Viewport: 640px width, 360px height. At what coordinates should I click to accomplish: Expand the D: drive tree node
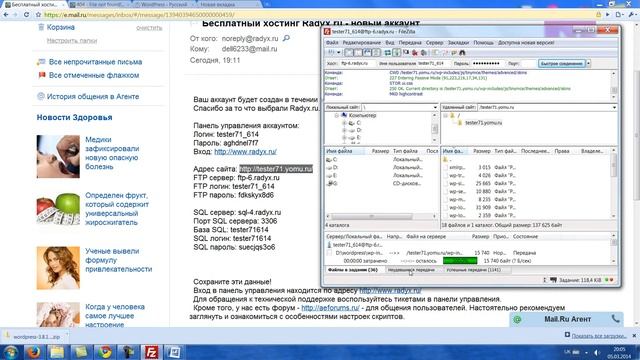point(344,130)
